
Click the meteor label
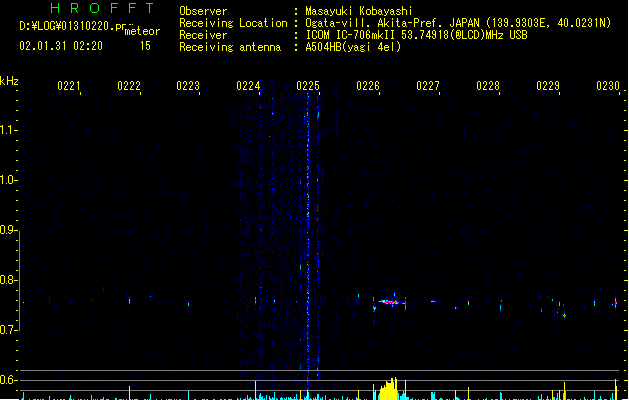142,31
